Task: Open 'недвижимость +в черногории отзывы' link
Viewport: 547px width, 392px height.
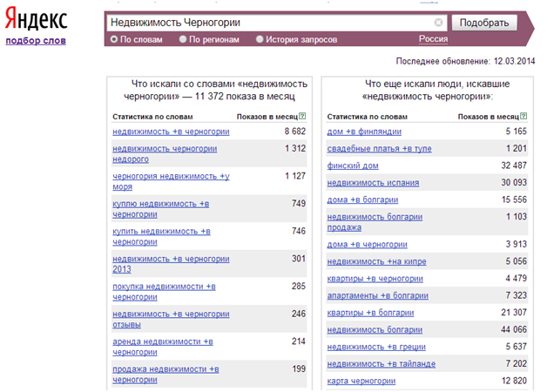Action: [x=171, y=319]
